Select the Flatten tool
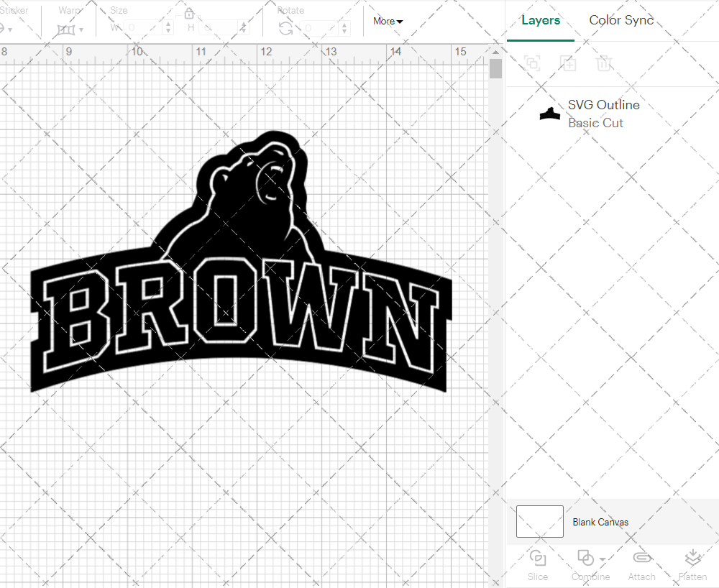This screenshot has width=719, height=588. (693, 565)
